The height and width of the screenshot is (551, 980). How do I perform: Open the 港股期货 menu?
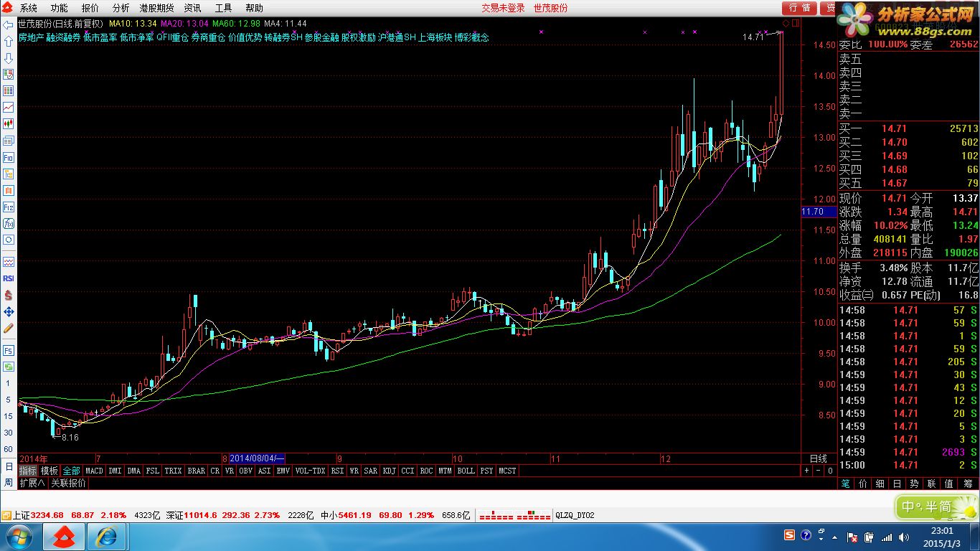tap(157, 8)
